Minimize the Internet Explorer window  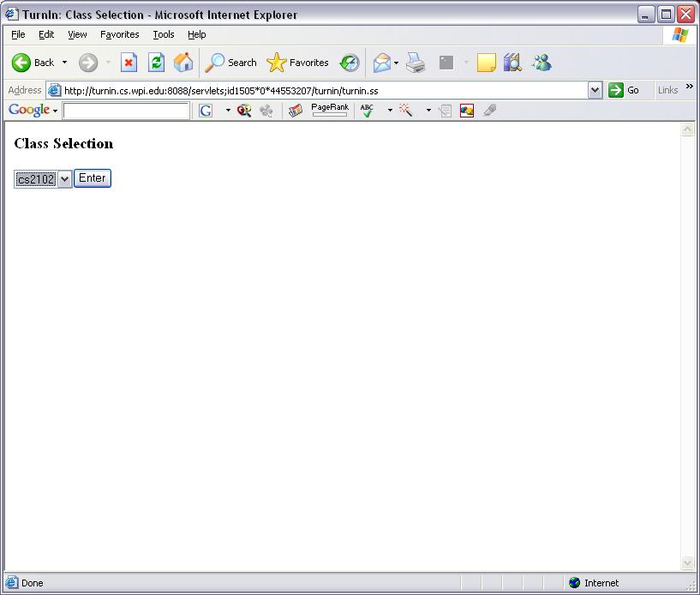pos(645,15)
